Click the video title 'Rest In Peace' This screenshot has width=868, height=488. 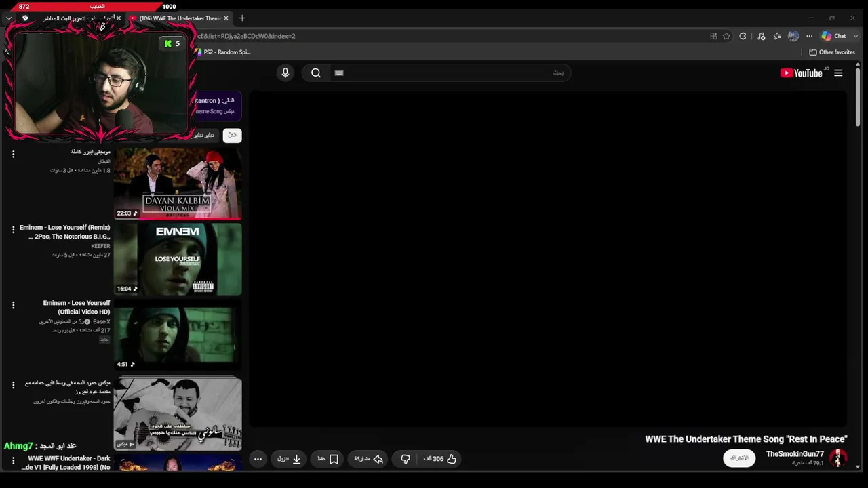click(x=746, y=439)
